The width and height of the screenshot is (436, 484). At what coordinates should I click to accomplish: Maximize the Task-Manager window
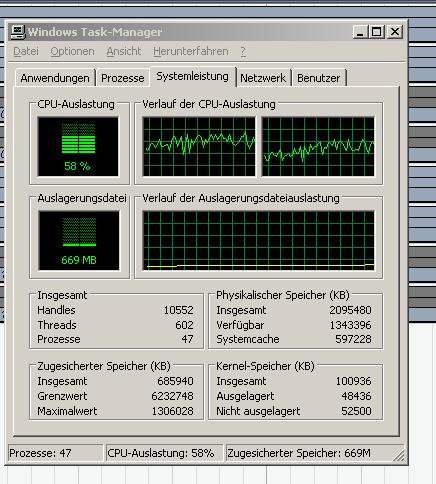(x=377, y=32)
